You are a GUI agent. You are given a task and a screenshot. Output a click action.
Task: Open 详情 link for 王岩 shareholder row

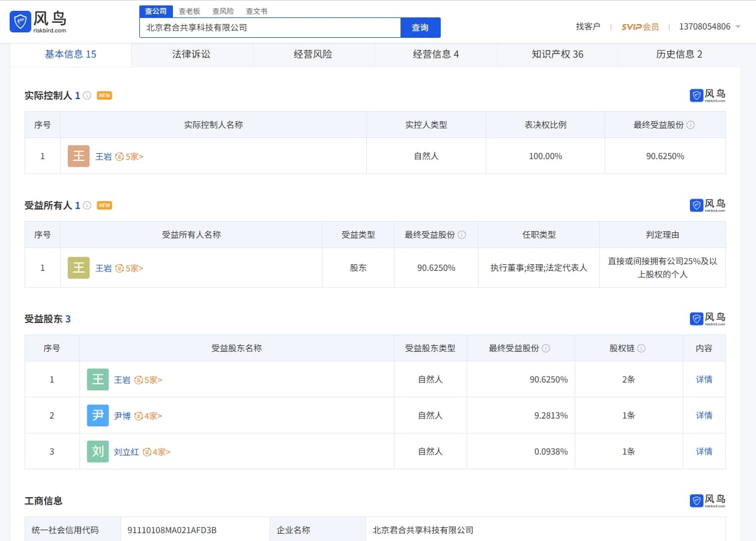coord(704,379)
